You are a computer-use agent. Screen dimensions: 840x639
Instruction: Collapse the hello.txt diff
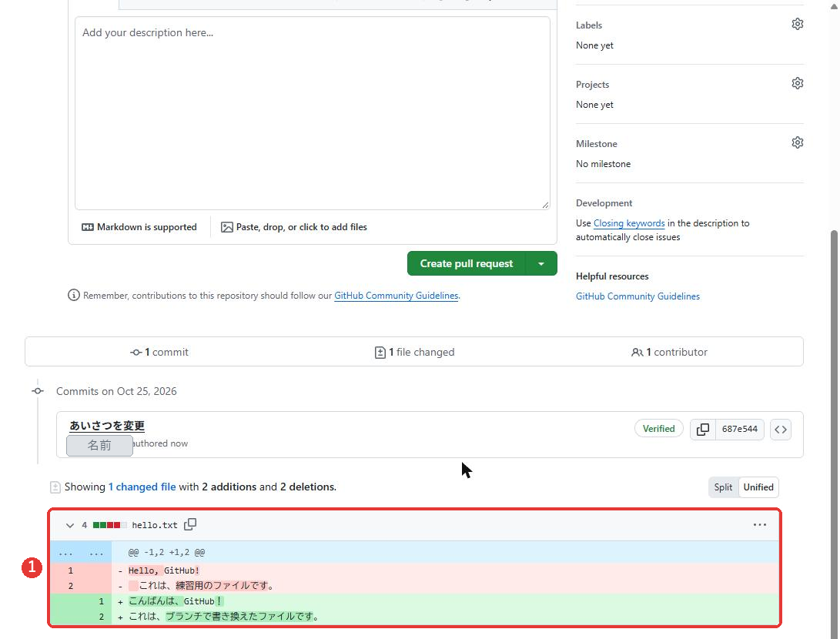point(69,525)
